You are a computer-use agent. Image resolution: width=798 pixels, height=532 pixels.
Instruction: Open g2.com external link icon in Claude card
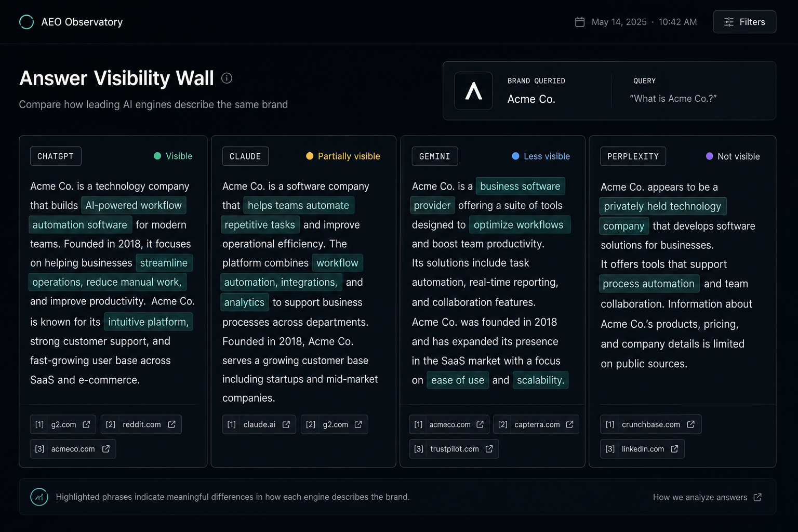(358, 424)
